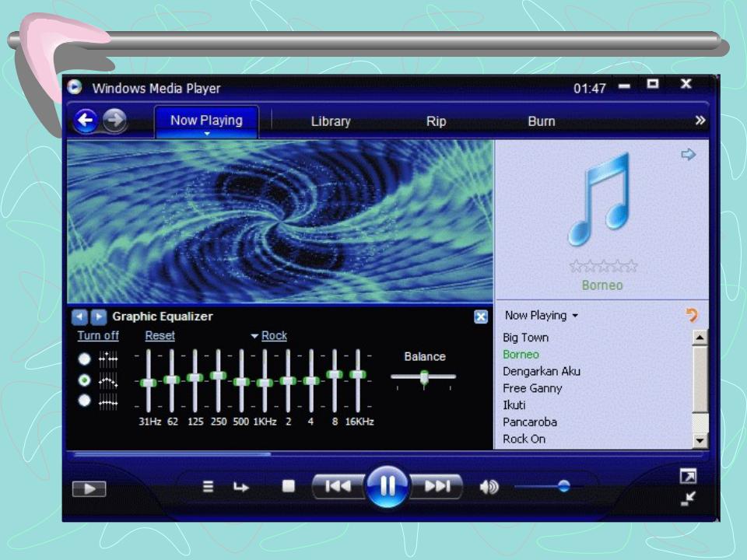Click the Forward navigation arrow button
The height and width of the screenshot is (560, 747).
point(115,120)
